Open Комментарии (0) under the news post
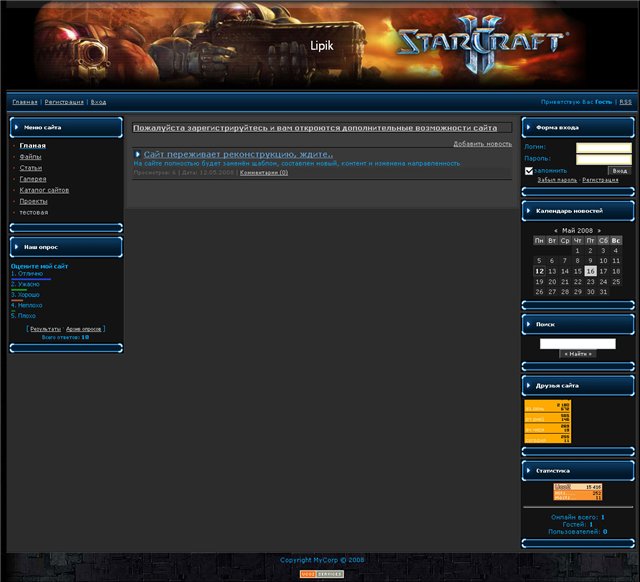The image size is (640, 582). [264, 173]
